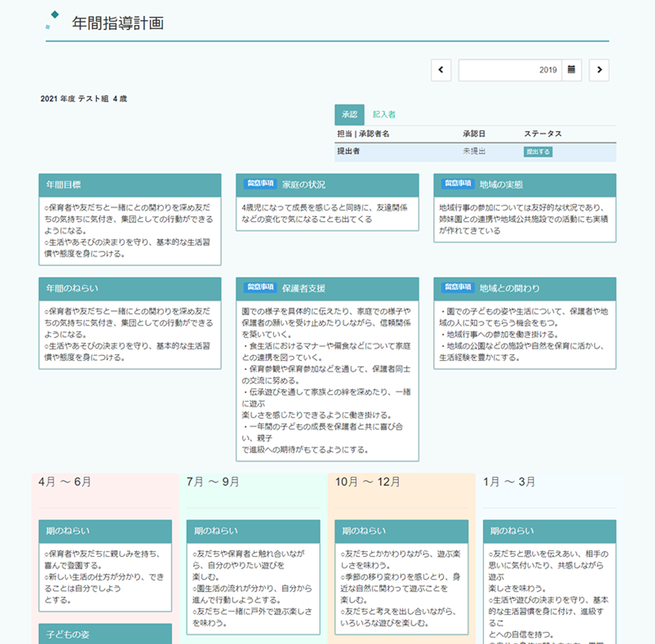655x644 pixels.
Task: Open the 年間目標 card header
Action: (x=130, y=185)
